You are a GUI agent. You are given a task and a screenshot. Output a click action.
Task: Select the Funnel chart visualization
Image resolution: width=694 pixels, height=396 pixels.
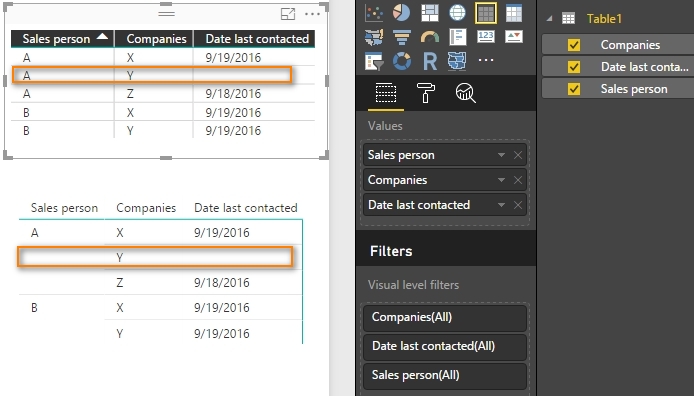(401, 37)
